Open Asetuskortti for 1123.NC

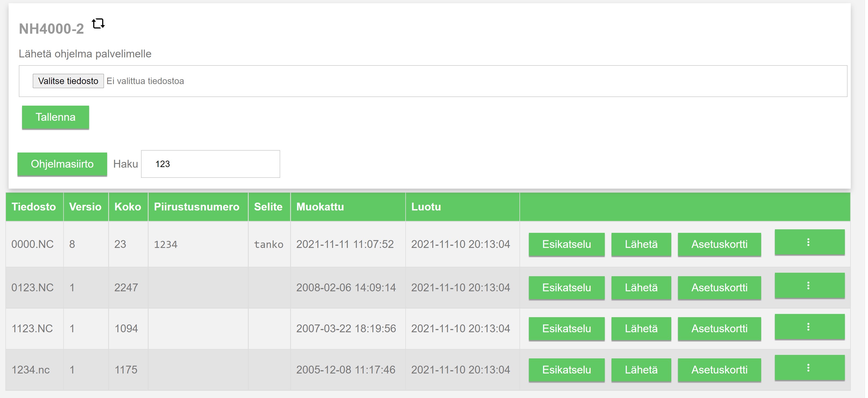pos(719,328)
